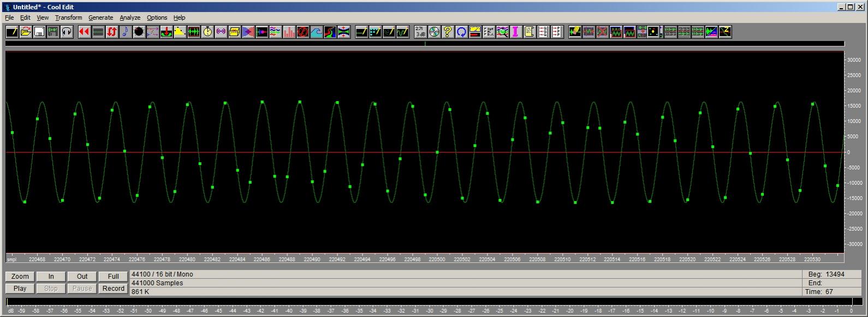Open the Options menu

click(157, 17)
